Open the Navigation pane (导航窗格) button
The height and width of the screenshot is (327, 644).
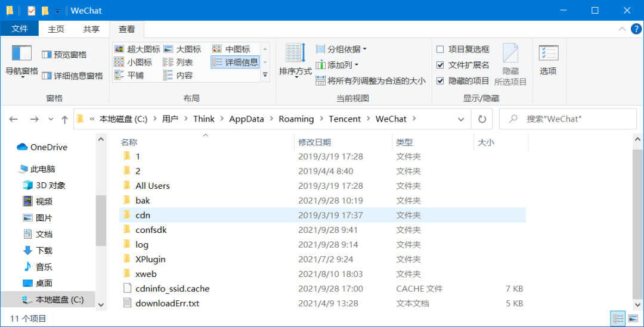pyautogui.click(x=21, y=61)
